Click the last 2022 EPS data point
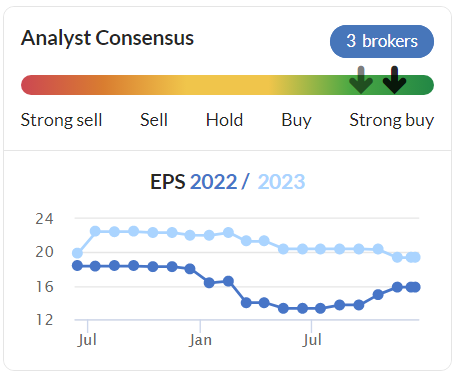This screenshot has width=455, height=383. click(x=415, y=287)
